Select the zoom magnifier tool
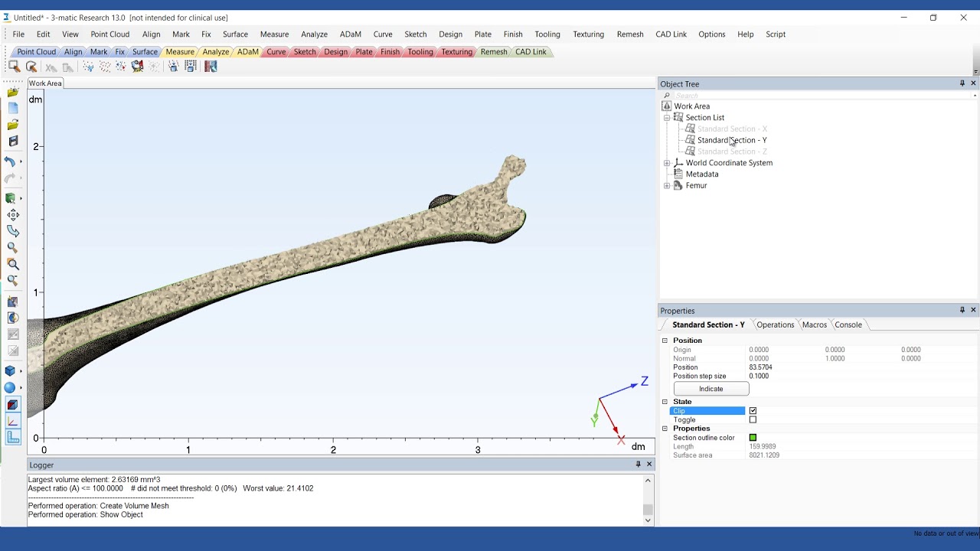Viewport: 980px width, 551px height. tap(13, 247)
